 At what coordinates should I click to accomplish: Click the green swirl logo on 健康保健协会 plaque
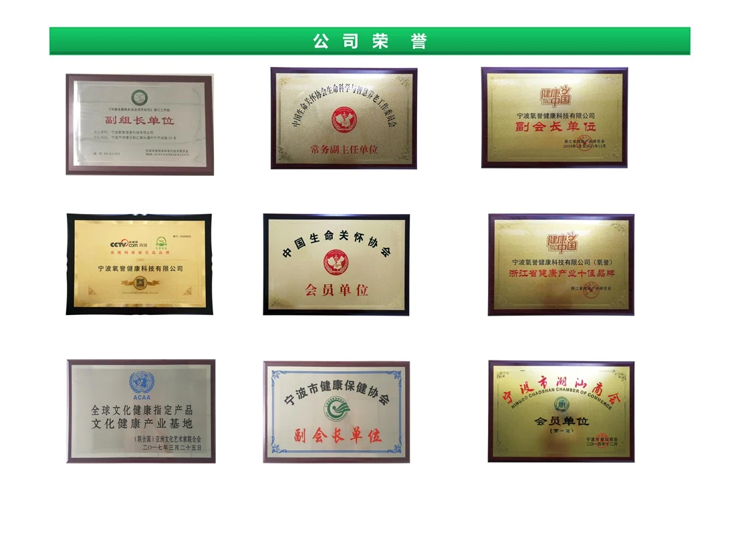(x=336, y=409)
